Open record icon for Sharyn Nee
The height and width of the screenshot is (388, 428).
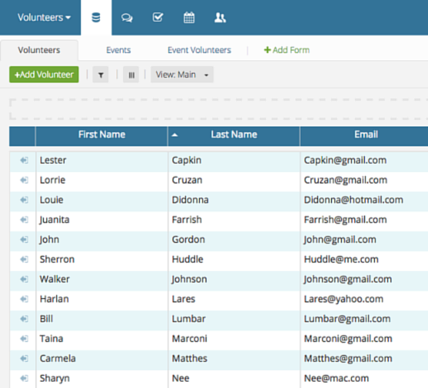tap(24, 378)
